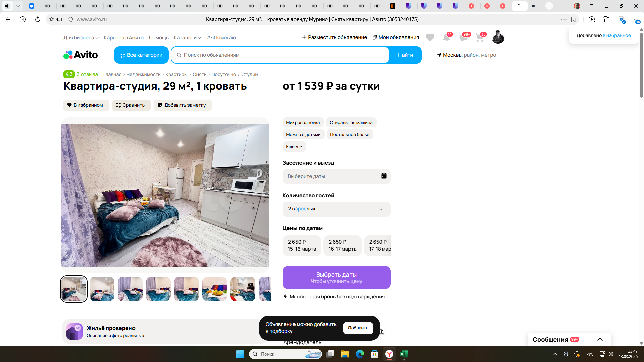The height and width of the screenshot is (362, 644).
Task: Toggle Сравнить compare button
Action: coord(131,105)
